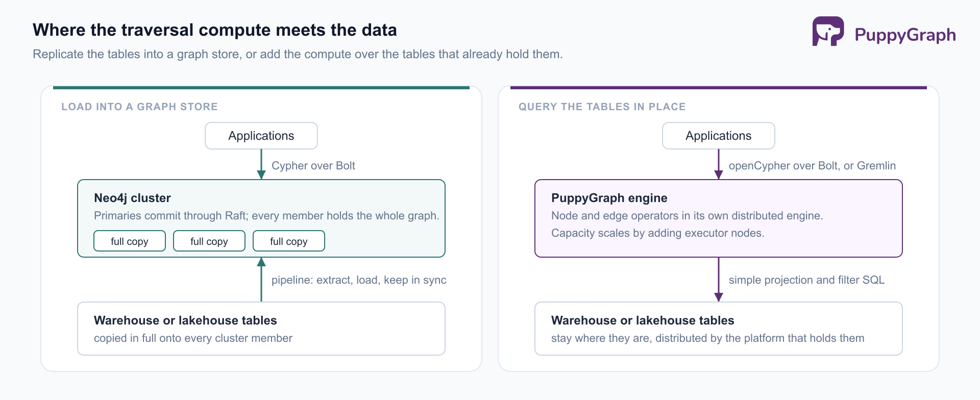Click 'Node and edge operators in its own distributed engine'

tap(687, 215)
